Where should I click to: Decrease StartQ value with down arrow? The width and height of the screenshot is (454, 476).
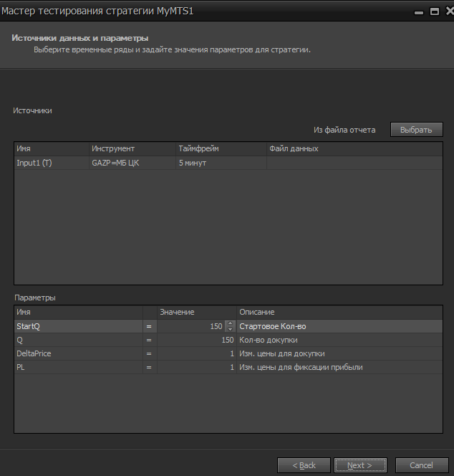coord(230,329)
